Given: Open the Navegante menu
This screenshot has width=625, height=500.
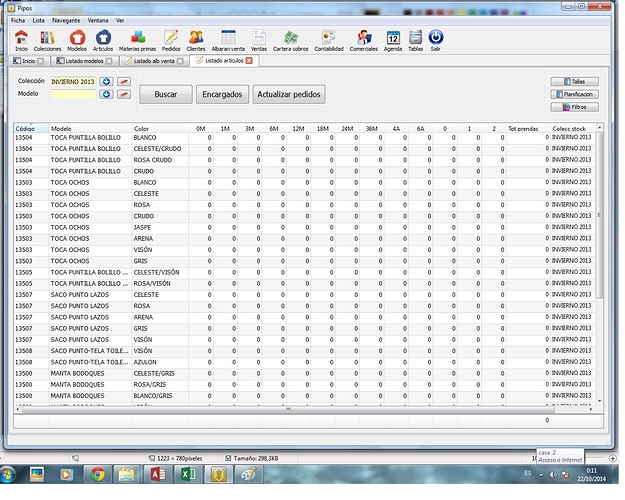Looking at the screenshot, I should pyautogui.click(x=66, y=20).
